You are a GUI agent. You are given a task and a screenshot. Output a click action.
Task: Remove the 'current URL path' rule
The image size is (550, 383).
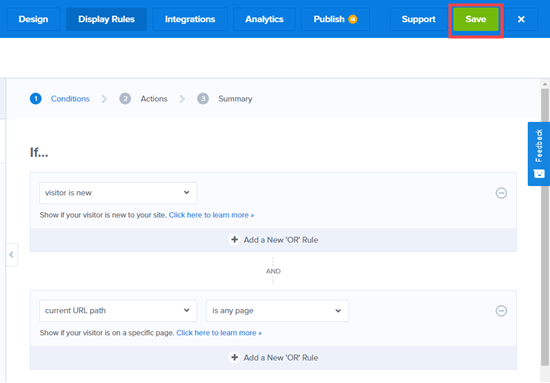pos(501,311)
